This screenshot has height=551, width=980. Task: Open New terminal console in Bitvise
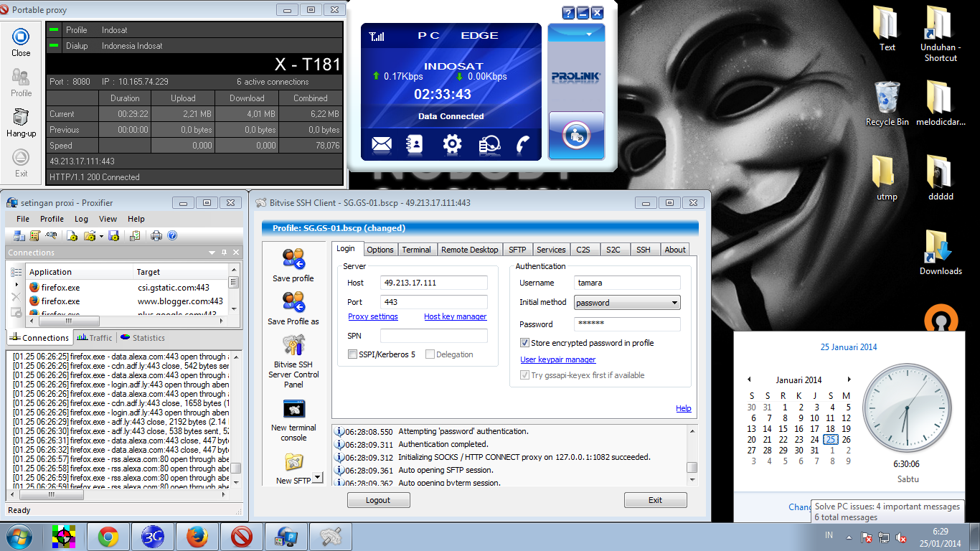pos(293,409)
